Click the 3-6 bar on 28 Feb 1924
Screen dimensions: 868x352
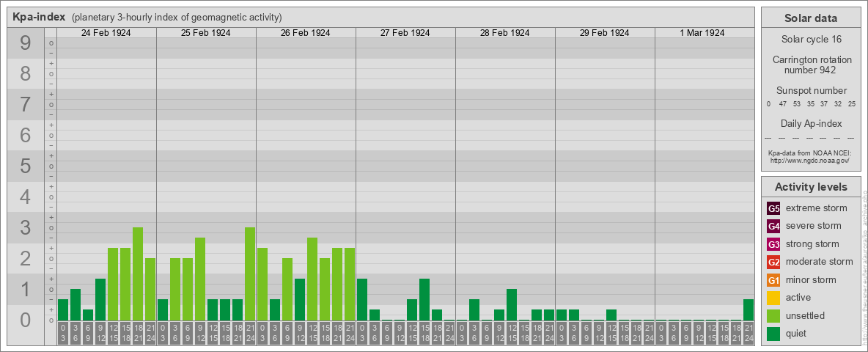tap(474, 310)
